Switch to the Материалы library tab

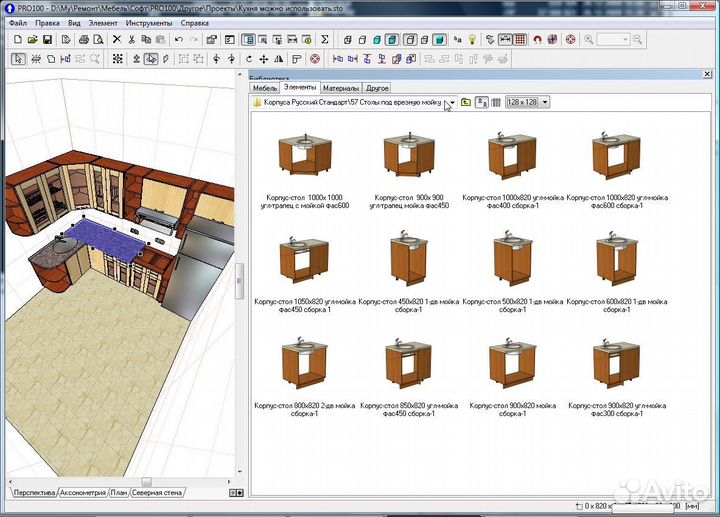point(340,88)
